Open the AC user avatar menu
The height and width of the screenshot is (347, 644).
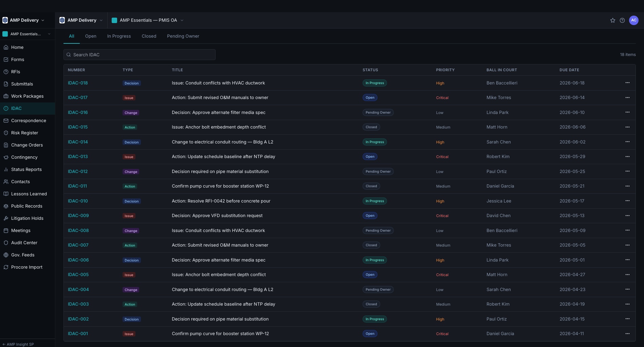[634, 20]
